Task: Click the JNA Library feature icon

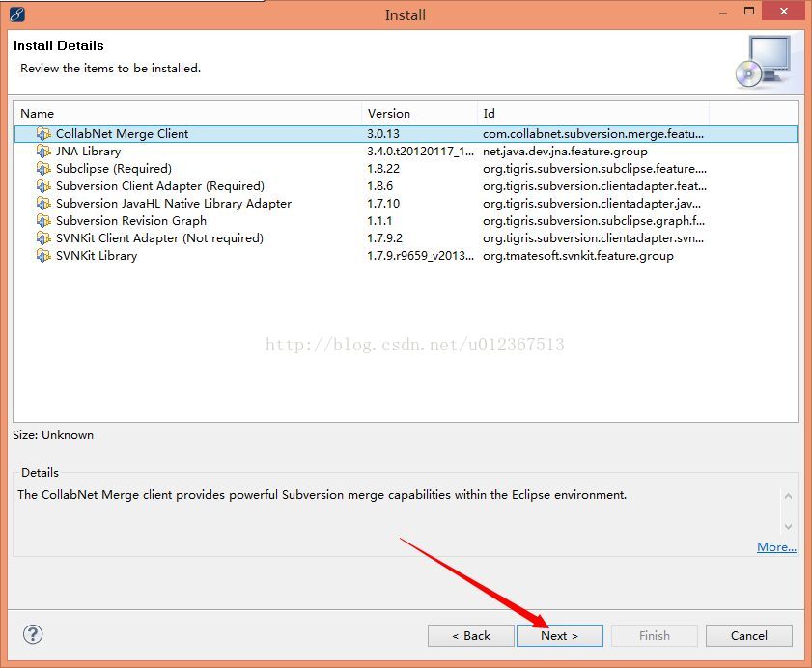Action: click(43, 152)
